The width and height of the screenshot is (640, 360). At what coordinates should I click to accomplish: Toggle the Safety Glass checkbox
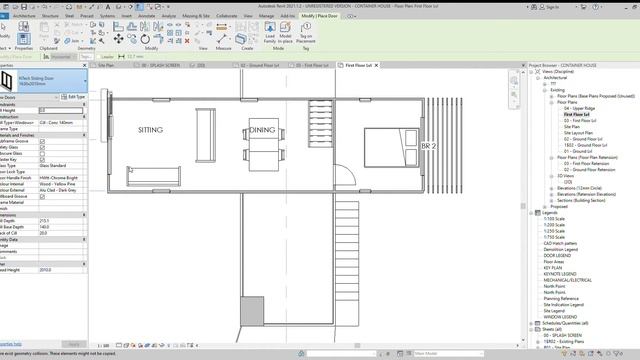(42, 147)
